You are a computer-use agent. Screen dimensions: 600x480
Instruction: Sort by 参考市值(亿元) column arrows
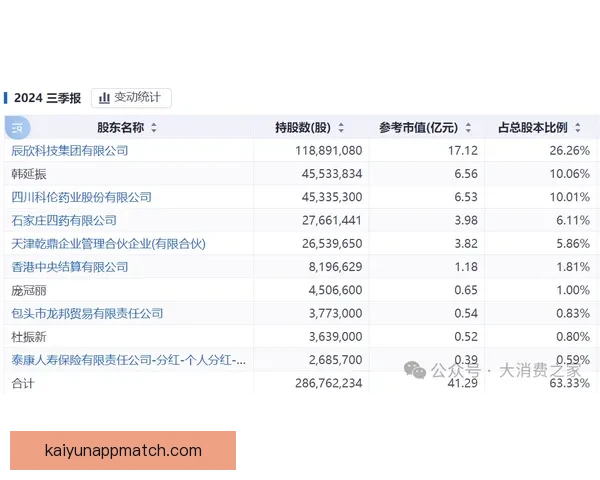coord(468,127)
